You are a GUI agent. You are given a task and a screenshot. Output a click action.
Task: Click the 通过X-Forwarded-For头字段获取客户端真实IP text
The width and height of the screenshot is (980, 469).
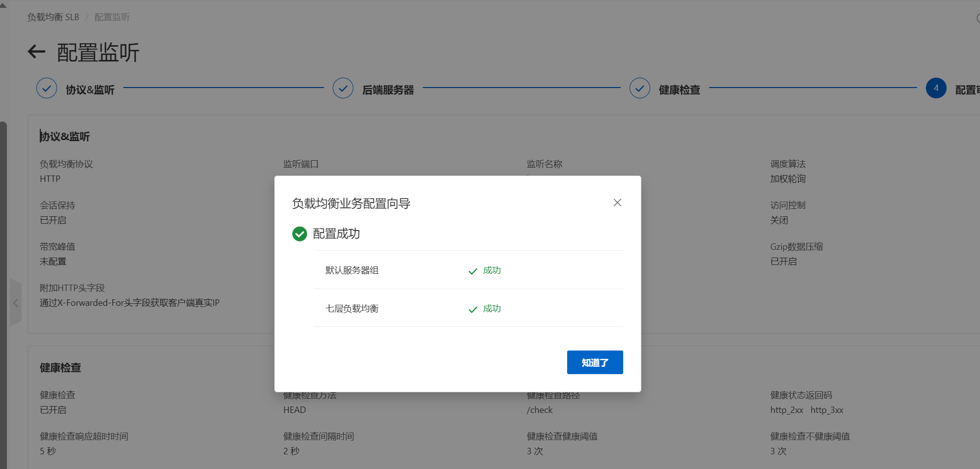[x=130, y=303]
